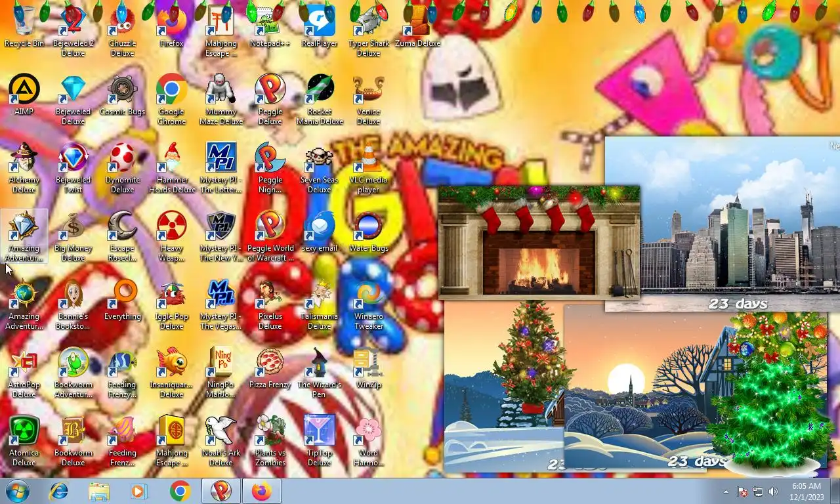
Task: Select the Seven Seas Deluxe icon
Action: 319,168
